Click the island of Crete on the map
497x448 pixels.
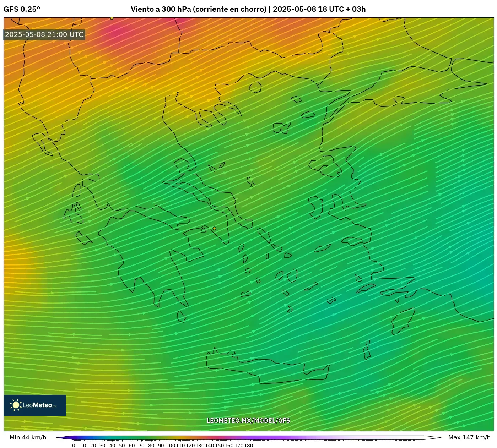pyautogui.click(x=268, y=366)
